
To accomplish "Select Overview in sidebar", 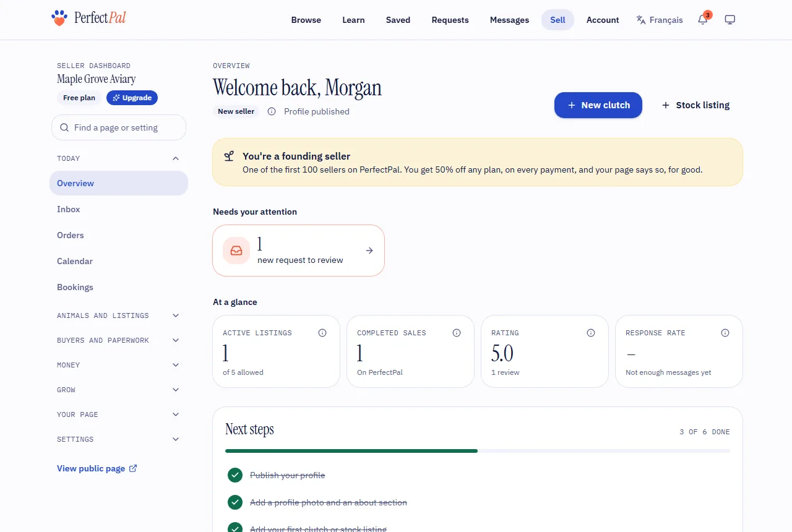I will click(119, 183).
